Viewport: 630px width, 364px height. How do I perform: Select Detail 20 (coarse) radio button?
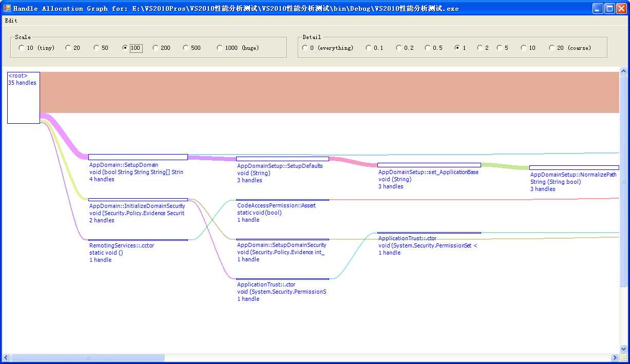[x=570, y=48]
